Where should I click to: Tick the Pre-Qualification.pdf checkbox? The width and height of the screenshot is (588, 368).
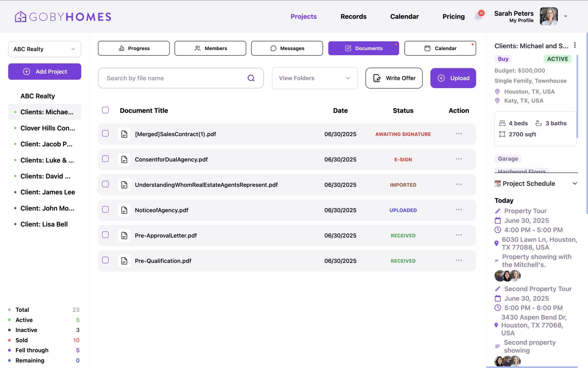(105, 260)
